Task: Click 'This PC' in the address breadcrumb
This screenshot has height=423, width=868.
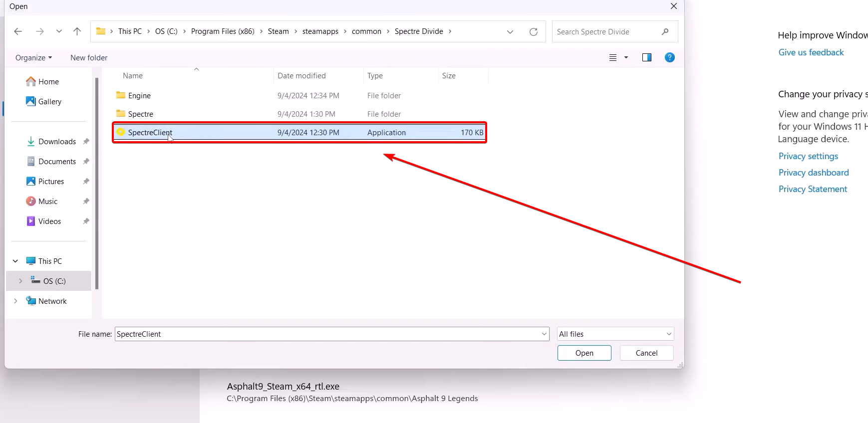Action: point(130,31)
